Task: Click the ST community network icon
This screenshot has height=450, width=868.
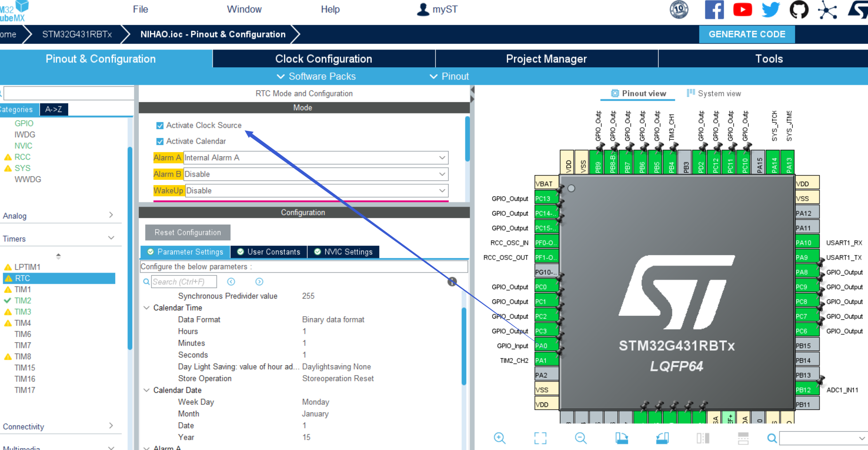Action: (x=827, y=10)
